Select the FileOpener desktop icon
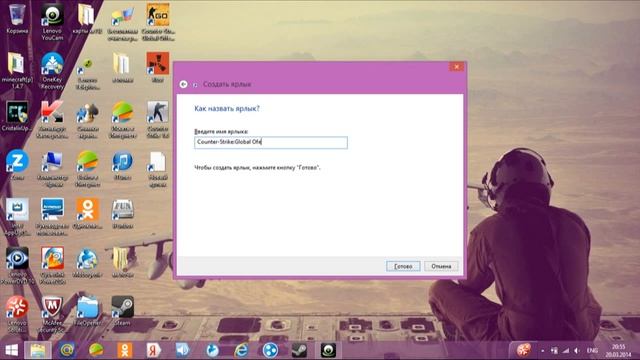The width and height of the screenshot is (640, 360). click(87, 311)
